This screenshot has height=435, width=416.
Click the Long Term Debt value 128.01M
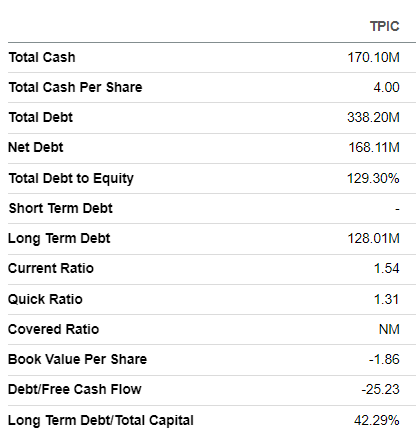point(373,238)
